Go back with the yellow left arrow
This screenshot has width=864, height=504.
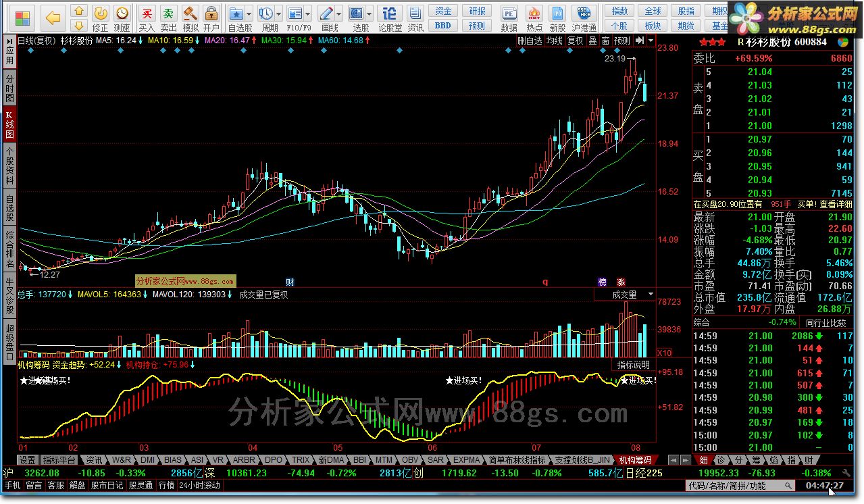(53, 18)
